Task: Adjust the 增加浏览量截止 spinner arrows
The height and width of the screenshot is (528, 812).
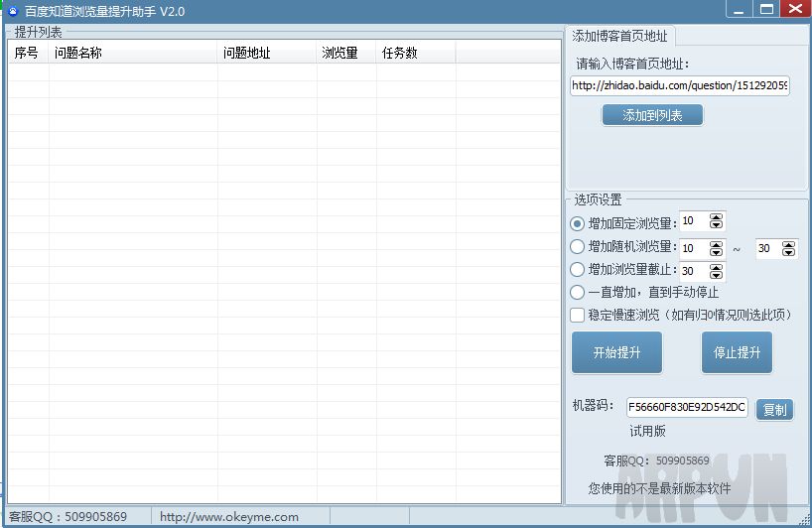Action: click(717, 271)
